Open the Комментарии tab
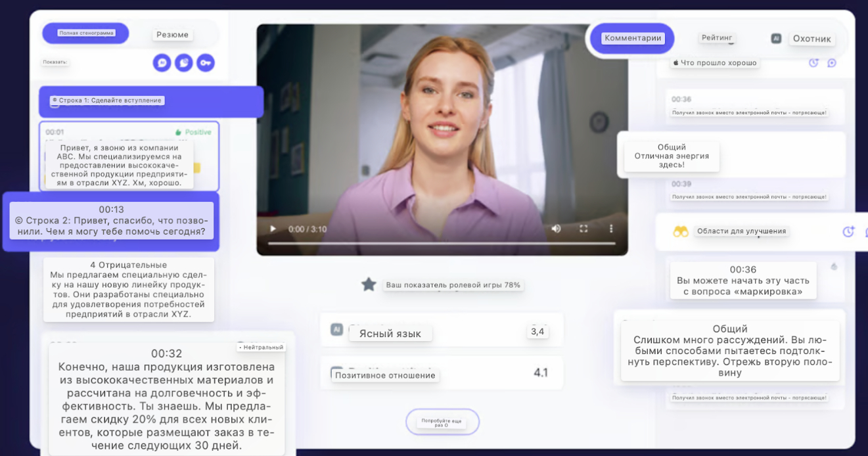868x456 pixels. pyautogui.click(x=632, y=38)
